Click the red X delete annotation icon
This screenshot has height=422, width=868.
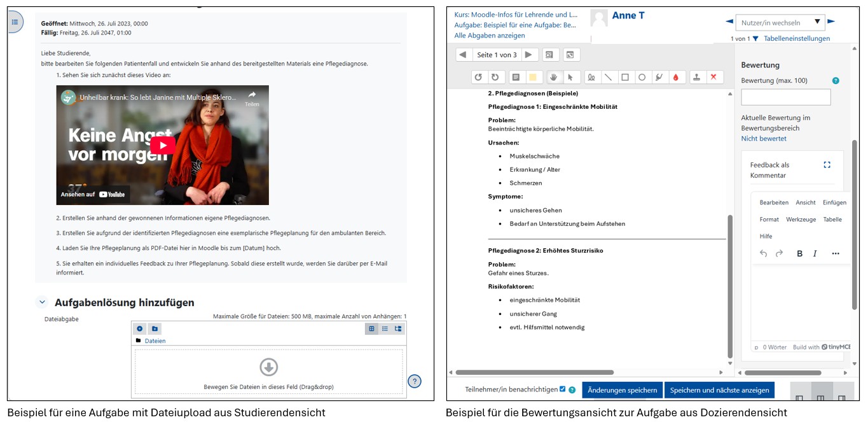click(714, 76)
